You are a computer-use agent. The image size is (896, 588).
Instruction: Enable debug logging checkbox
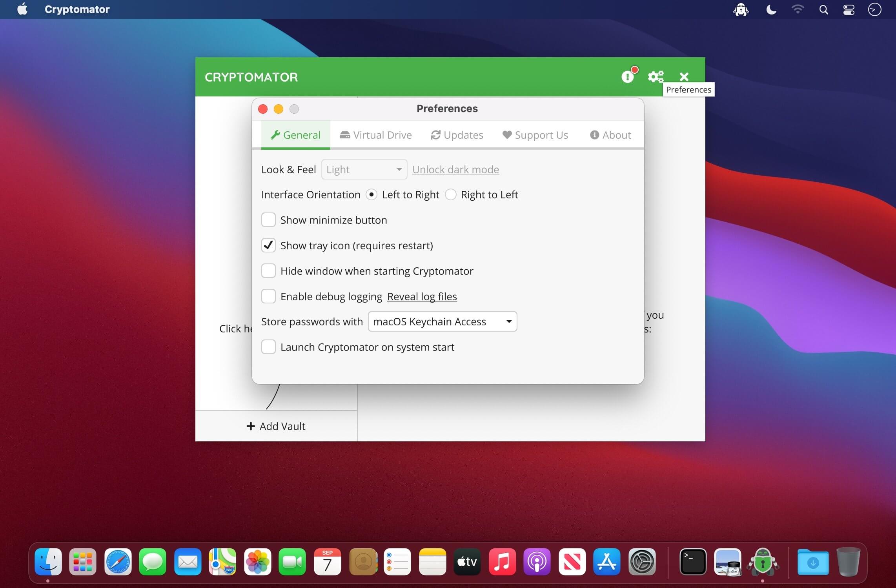tap(268, 296)
